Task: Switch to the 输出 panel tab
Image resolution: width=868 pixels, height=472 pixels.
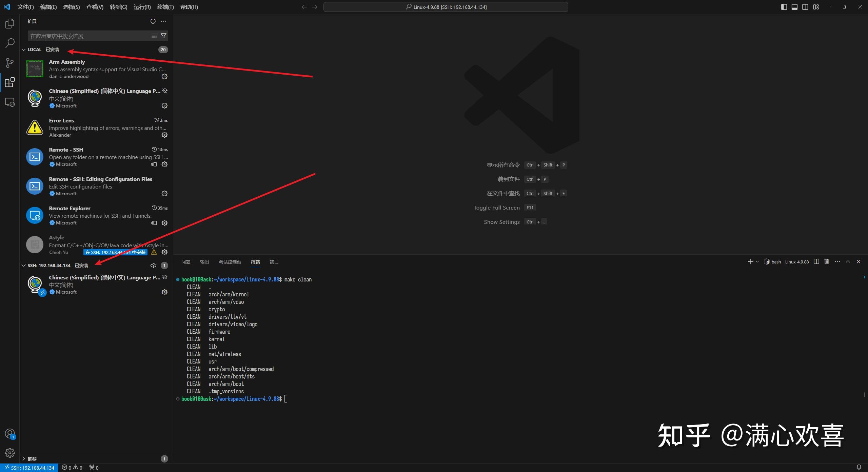Action: [204, 262]
